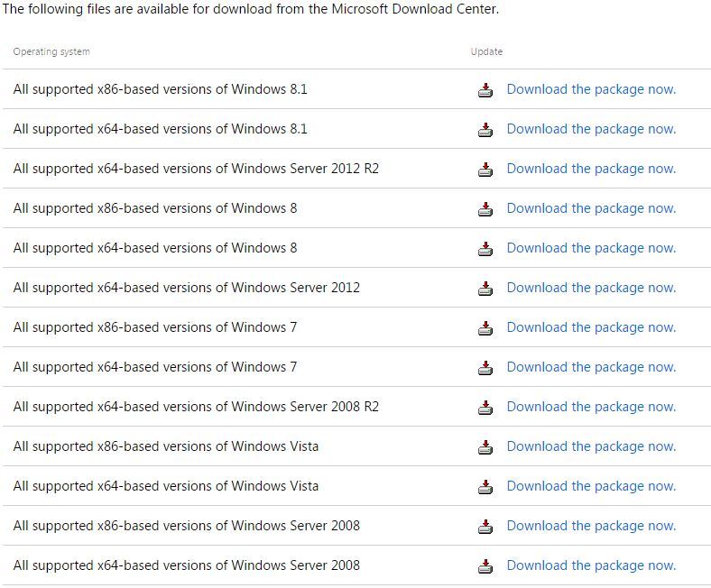Download the package for x64 Windows Server 2008

coord(591,565)
